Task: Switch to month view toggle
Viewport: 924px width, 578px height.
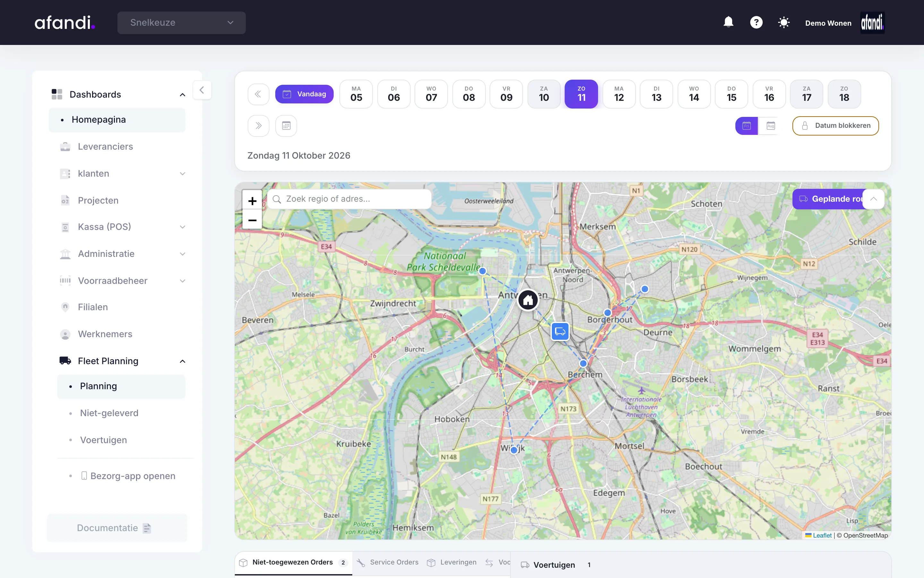Action: pyautogui.click(x=771, y=126)
